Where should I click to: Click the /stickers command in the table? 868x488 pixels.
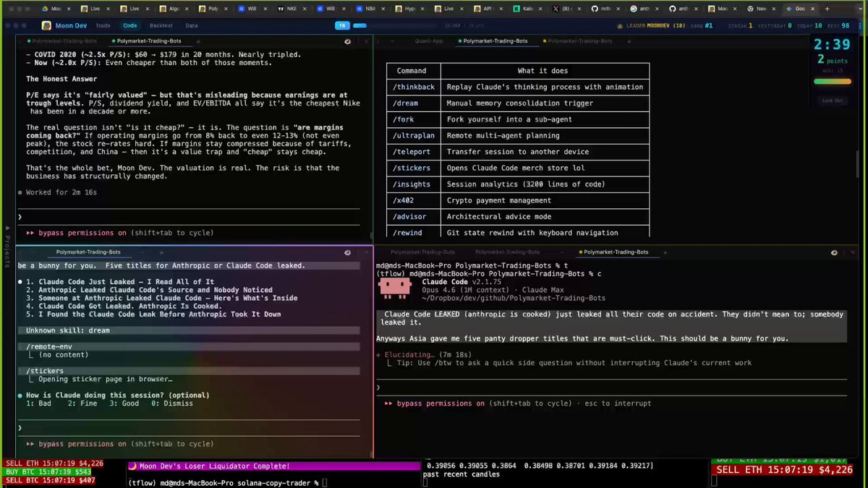point(414,168)
